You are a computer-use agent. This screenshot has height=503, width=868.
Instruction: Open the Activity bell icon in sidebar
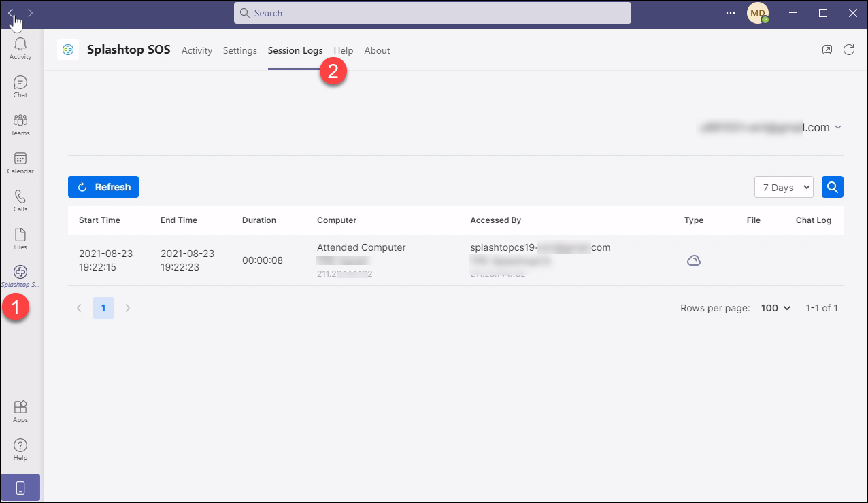20,48
